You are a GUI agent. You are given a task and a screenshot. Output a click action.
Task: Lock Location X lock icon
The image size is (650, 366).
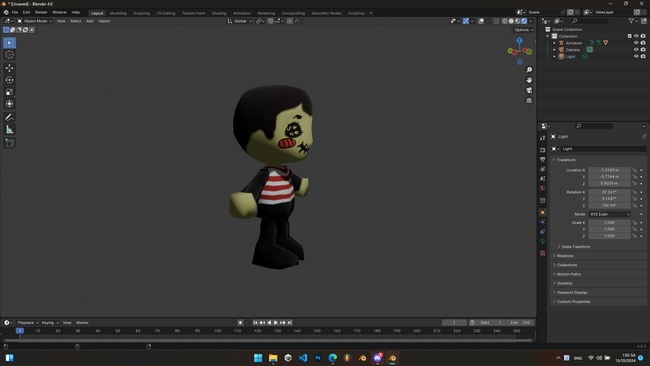[634, 170]
